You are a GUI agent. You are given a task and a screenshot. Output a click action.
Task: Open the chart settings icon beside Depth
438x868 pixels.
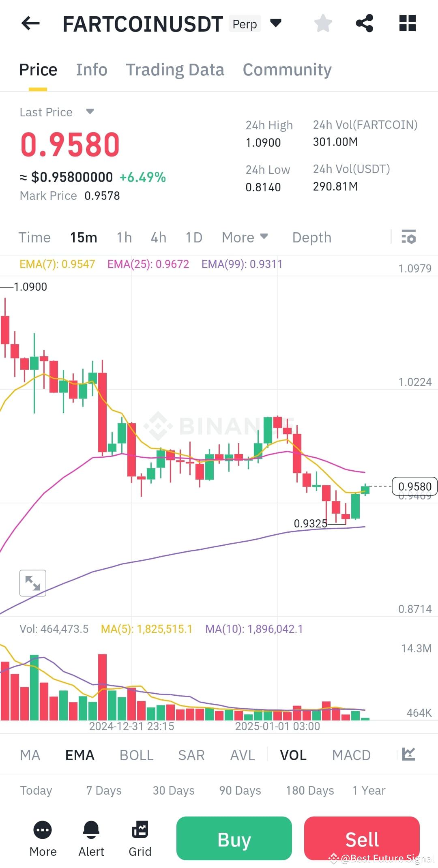click(x=409, y=237)
